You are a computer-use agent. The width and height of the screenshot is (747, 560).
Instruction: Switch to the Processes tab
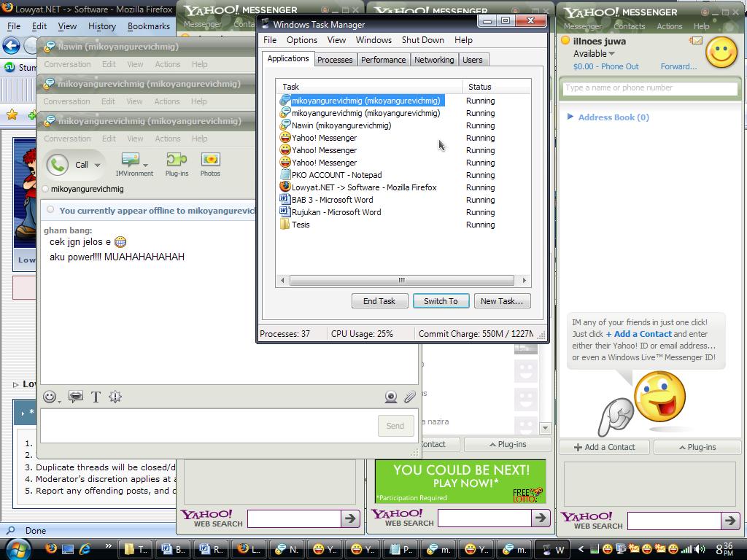click(335, 60)
